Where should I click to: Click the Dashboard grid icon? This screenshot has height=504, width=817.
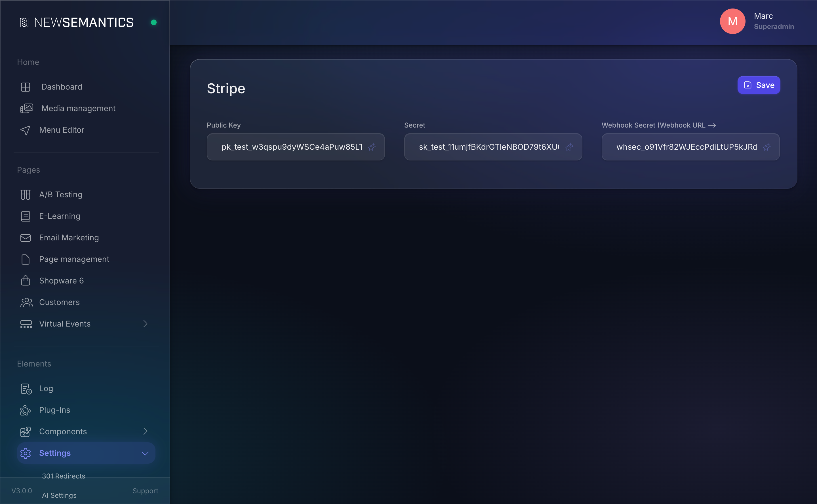[25, 87]
